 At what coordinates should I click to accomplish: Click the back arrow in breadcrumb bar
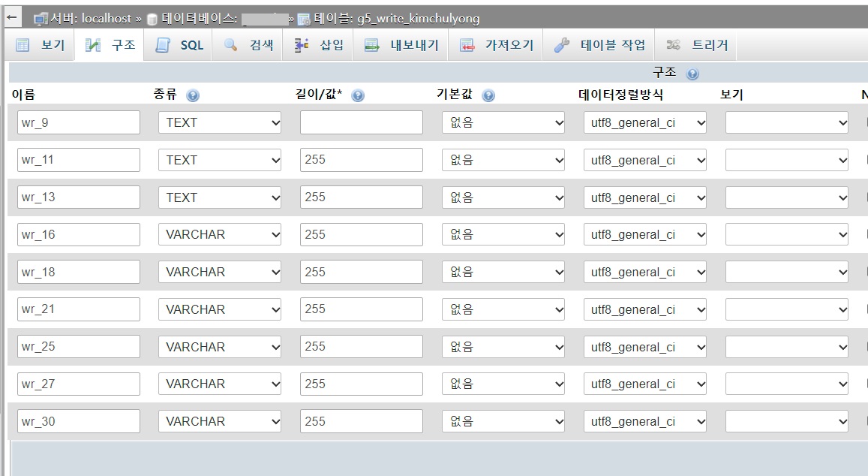pyautogui.click(x=13, y=17)
